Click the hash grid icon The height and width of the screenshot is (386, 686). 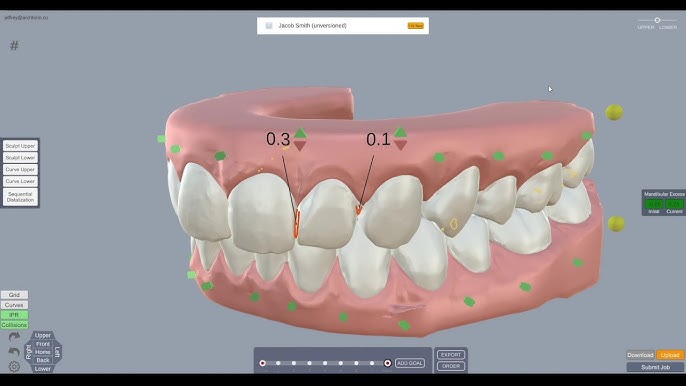14,46
